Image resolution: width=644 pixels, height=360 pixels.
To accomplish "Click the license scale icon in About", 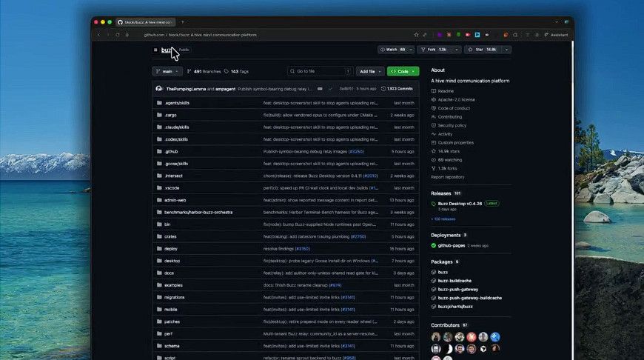I will tap(433, 100).
